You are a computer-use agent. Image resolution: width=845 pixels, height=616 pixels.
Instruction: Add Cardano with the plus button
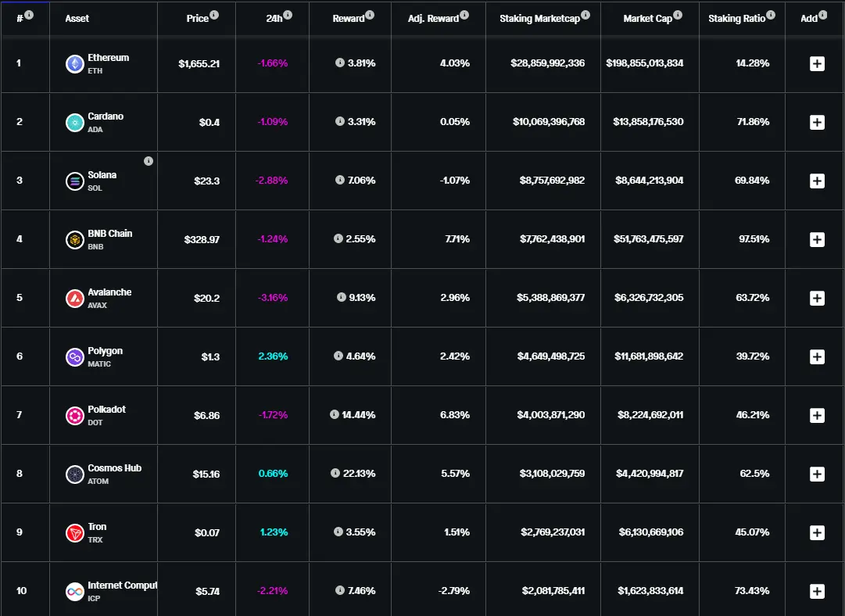pyautogui.click(x=817, y=122)
